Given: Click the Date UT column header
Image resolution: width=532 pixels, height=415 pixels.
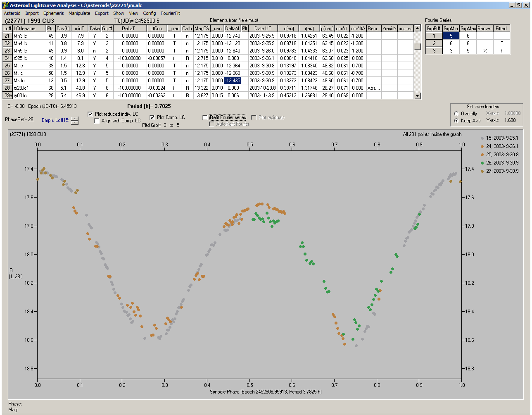Looking at the screenshot, I should 263,29.
